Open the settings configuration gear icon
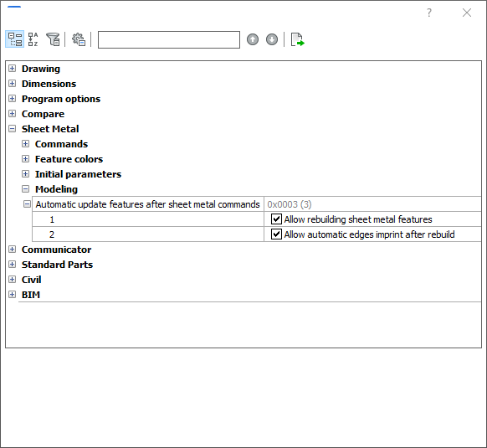This screenshot has width=487, height=448. click(x=79, y=39)
